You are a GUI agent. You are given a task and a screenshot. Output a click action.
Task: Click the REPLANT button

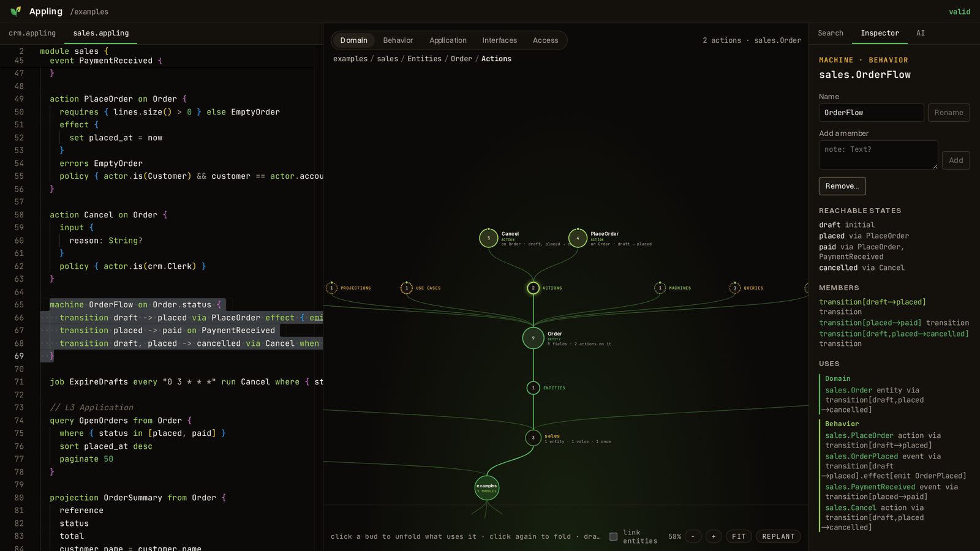[778, 536]
